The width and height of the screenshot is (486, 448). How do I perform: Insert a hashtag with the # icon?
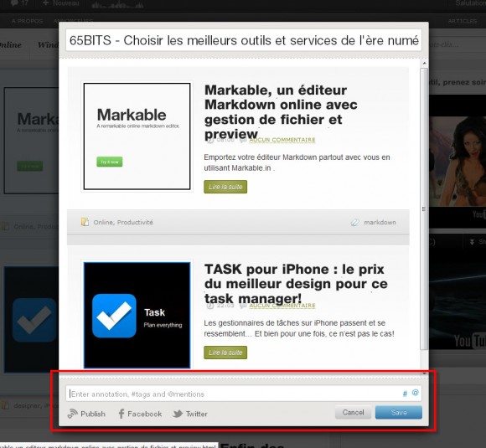pos(405,394)
